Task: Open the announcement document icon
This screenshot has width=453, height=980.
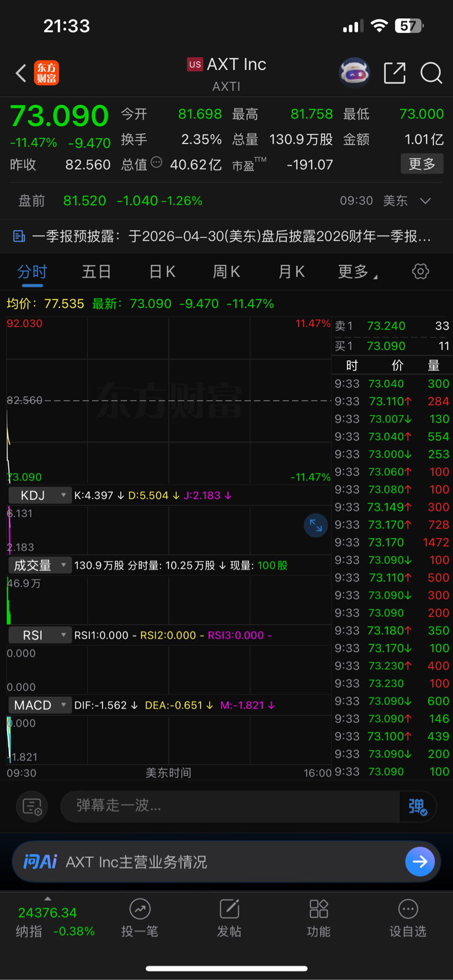Action: 19,236
